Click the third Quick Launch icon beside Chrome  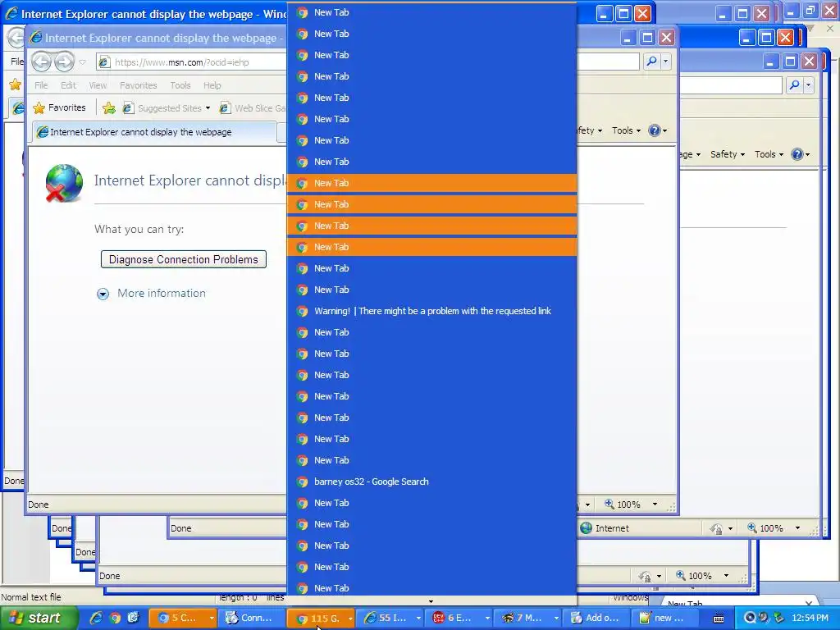tap(133, 618)
